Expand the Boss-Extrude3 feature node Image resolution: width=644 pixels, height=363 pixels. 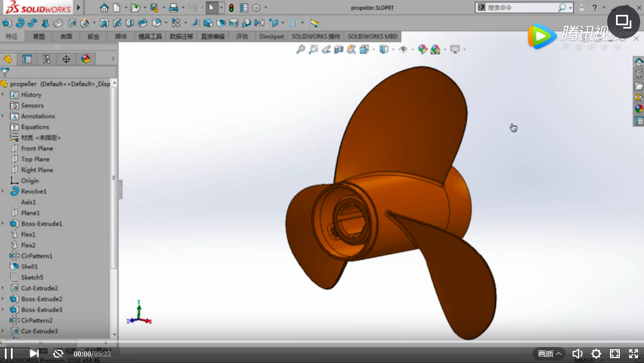click(3, 309)
